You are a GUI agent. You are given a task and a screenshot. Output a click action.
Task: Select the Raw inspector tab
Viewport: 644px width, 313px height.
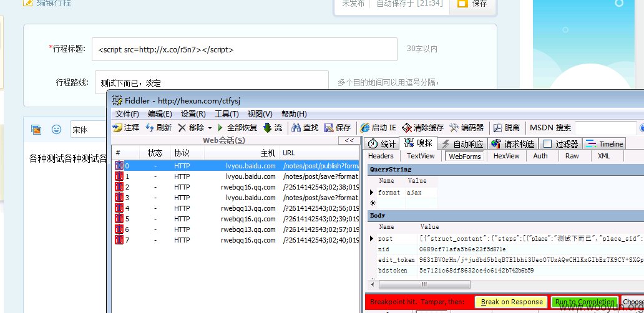tap(572, 156)
